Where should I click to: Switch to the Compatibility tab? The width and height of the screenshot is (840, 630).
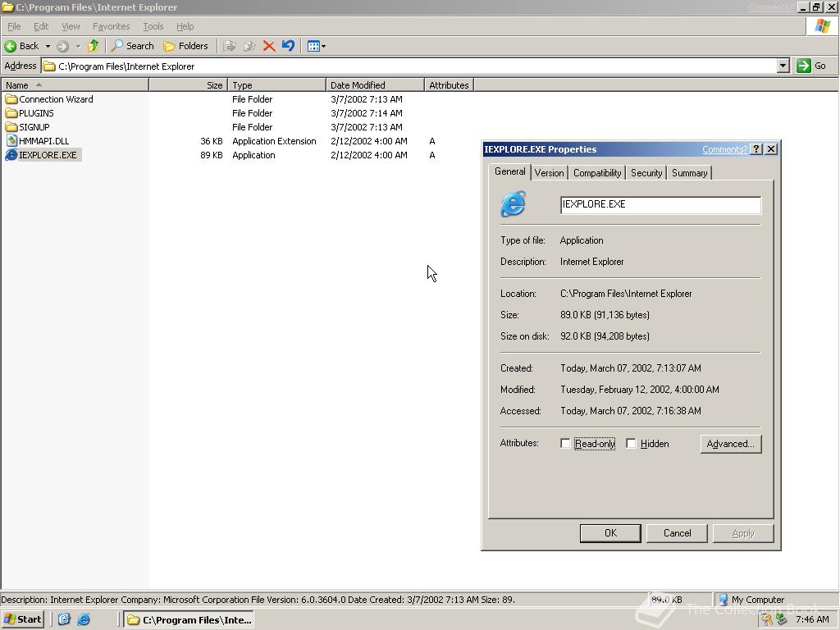[x=597, y=173]
